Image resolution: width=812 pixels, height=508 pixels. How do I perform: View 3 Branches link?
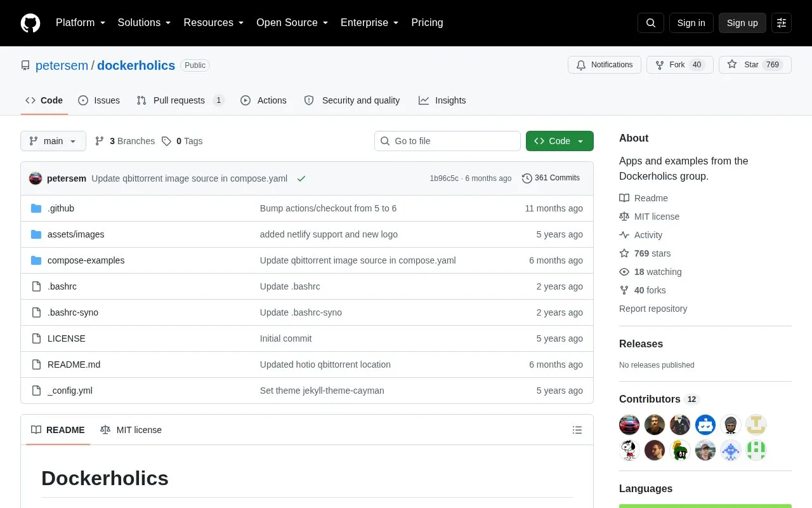[x=125, y=141]
